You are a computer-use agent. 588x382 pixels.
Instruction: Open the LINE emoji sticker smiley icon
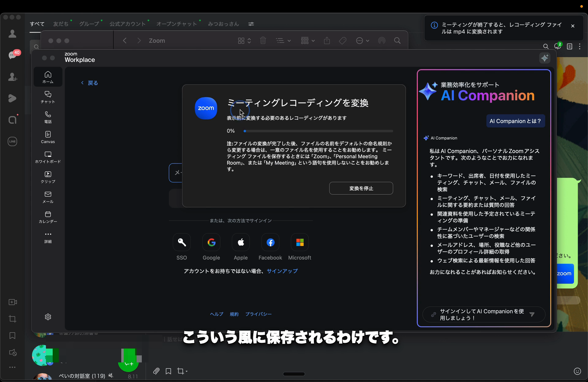577,371
